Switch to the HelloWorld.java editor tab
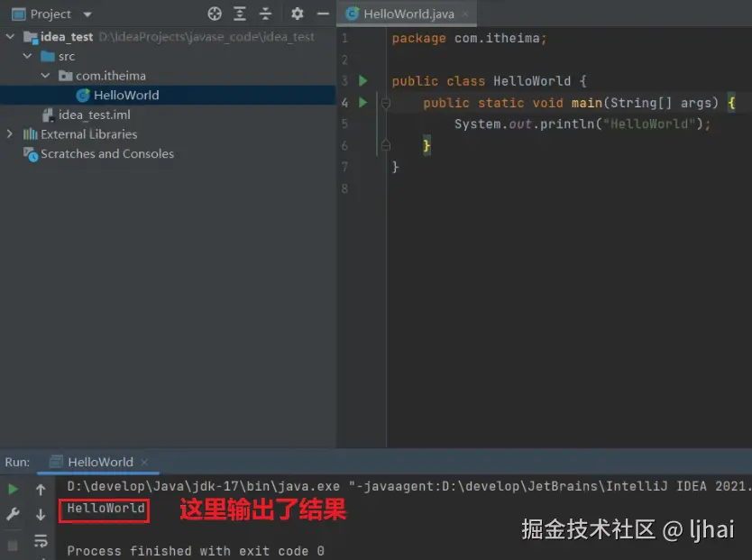752x560 pixels. click(x=408, y=14)
